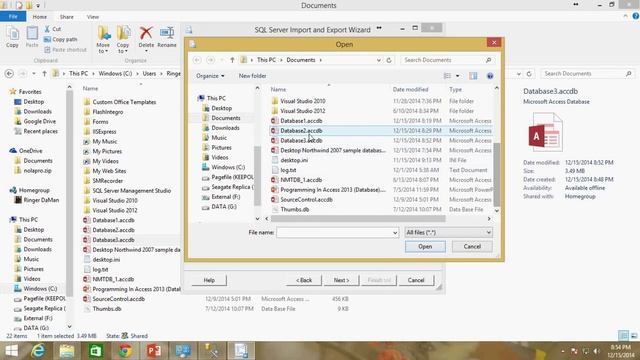Switch to the Share ribbon tab
The width and height of the screenshot is (640, 360).
click(67, 17)
